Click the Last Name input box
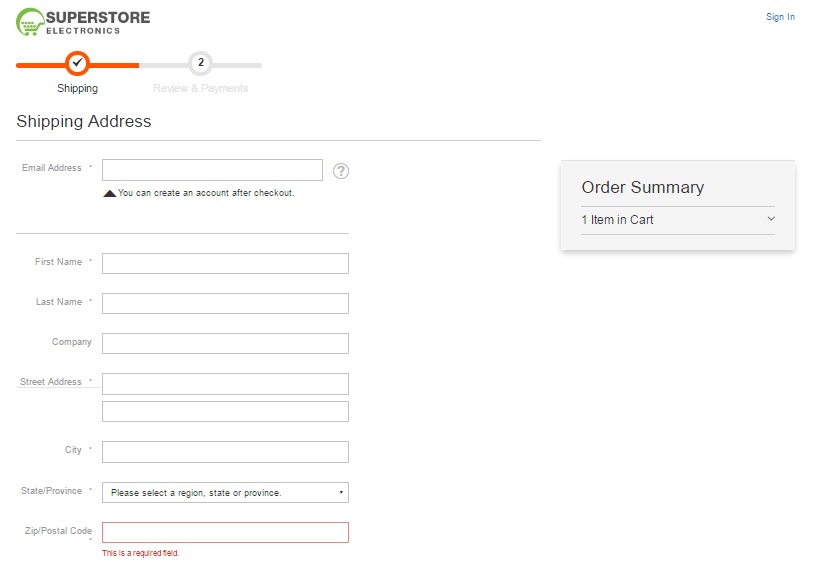Viewport: 827px width, 567px height. [x=225, y=303]
